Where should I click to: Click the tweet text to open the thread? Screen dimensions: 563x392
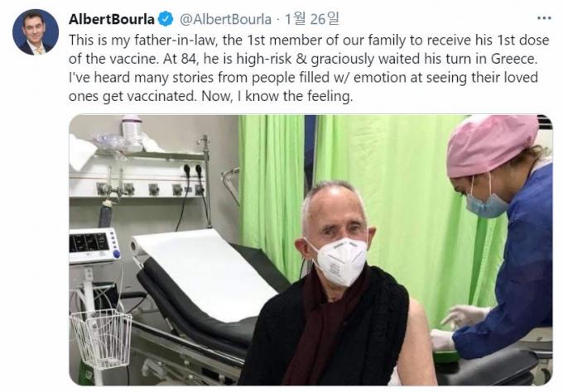click(309, 68)
